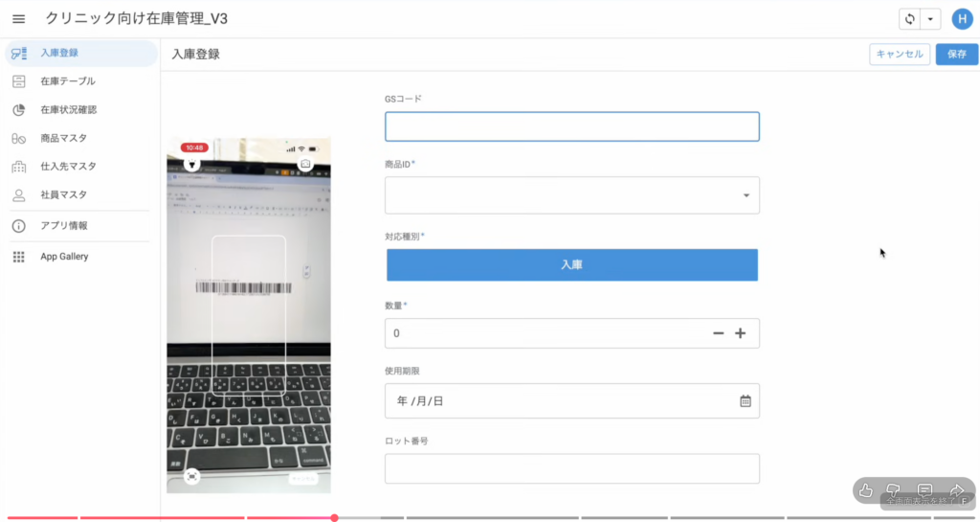Image resolution: width=980 pixels, height=522 pixels.
Task: Open the hamburger navigation menu
Action: (18, 19)
